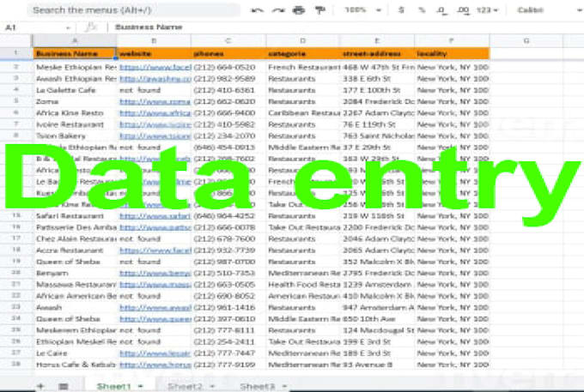Select column B header
The image size is (584, 392).
click(x=154, y=40)
